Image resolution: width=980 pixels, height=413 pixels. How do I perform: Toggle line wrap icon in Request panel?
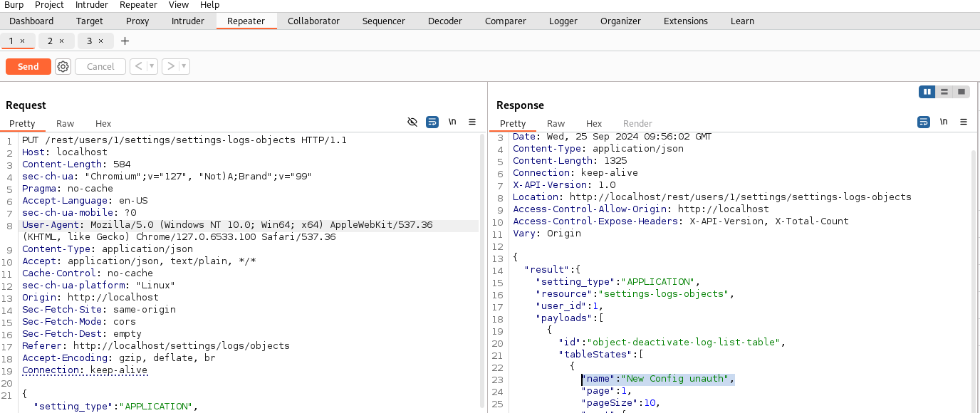pyautogui.click(x=432, y=122)
